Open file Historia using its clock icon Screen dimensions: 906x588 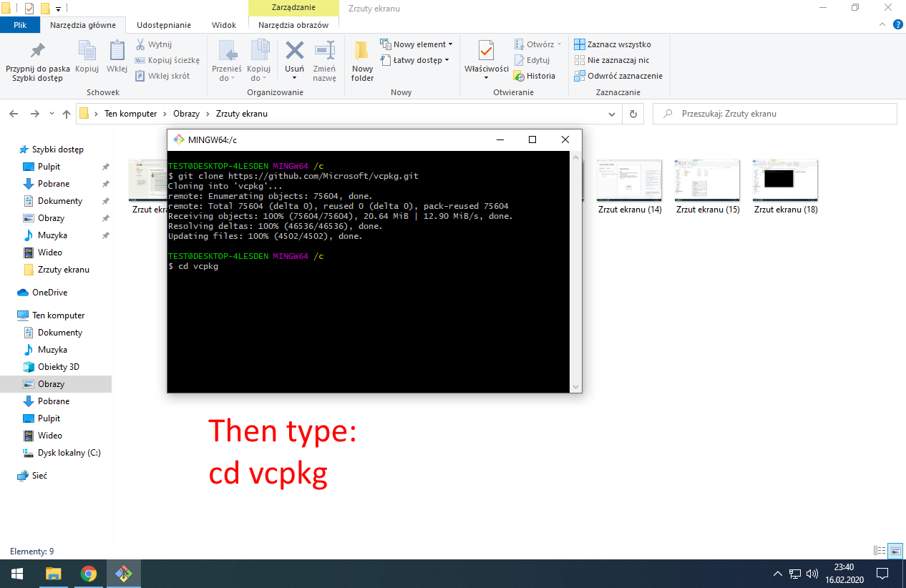pos(519,76)
